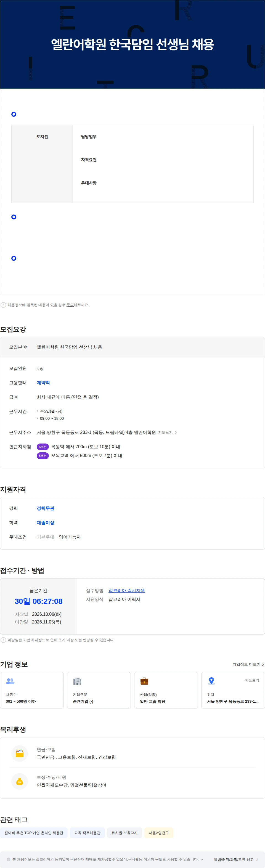The height and width of the screenshot is (868, 265).
Task: Click the industry briefcase icon
Action: 144,681
